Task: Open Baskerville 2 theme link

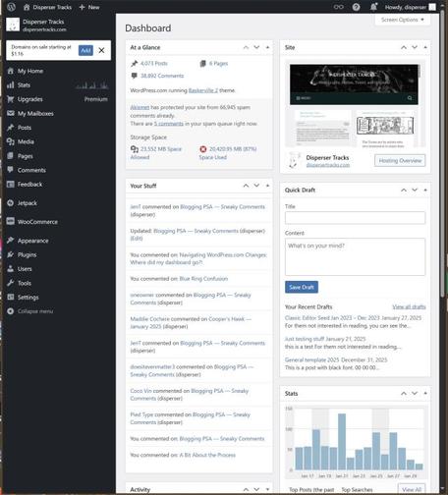Action: (x=203, y=90)
